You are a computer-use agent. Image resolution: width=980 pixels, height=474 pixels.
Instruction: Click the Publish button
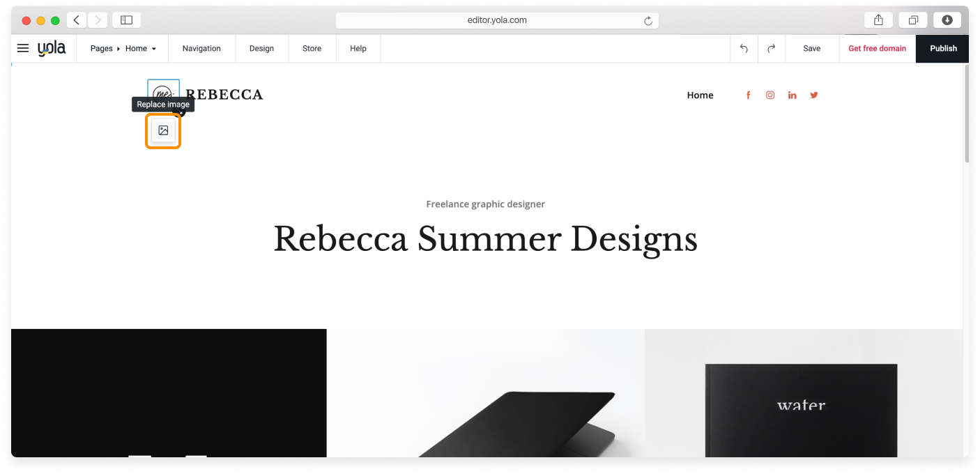point(943,48)
